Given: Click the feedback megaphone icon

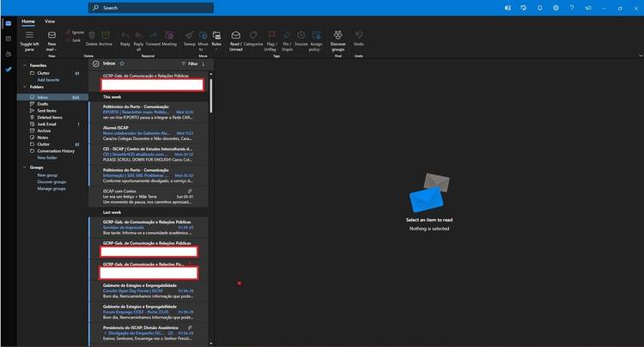Looking at the screenshot, I should 588,8.
